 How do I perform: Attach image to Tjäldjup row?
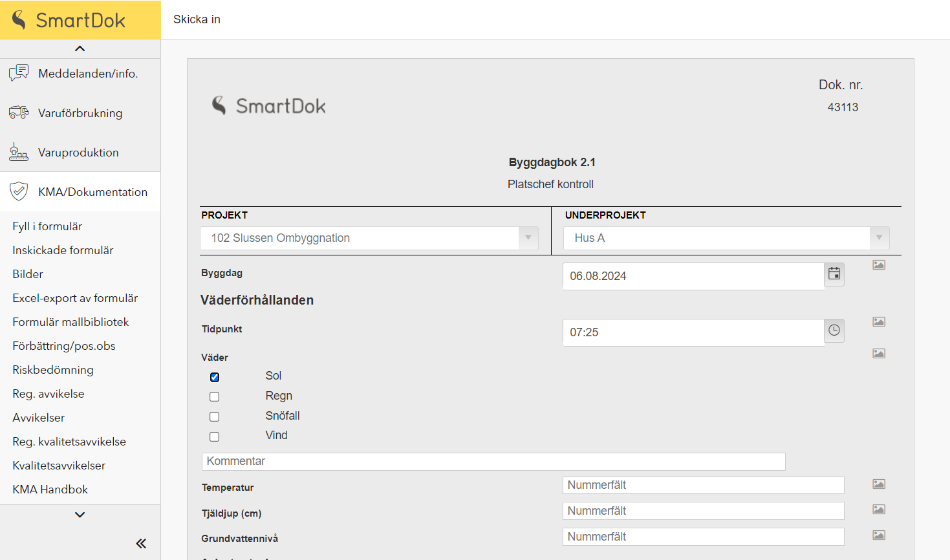pos(879,510)
